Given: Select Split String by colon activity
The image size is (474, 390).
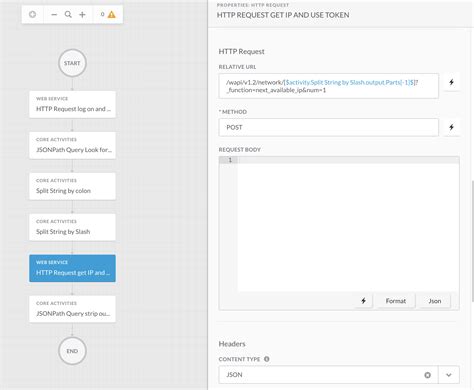Looking at the screenshot, I should (x=72, y=186).
